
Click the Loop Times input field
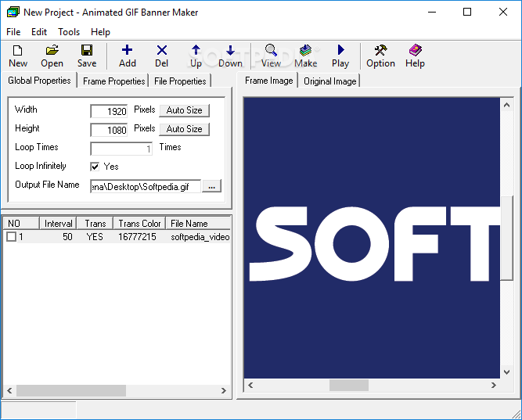click(x=121, y=149)
